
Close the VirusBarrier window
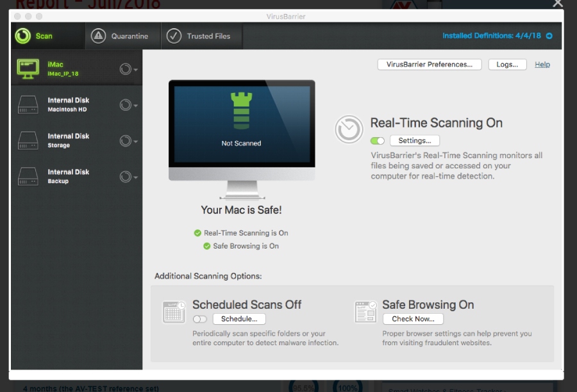pos(17,16)
